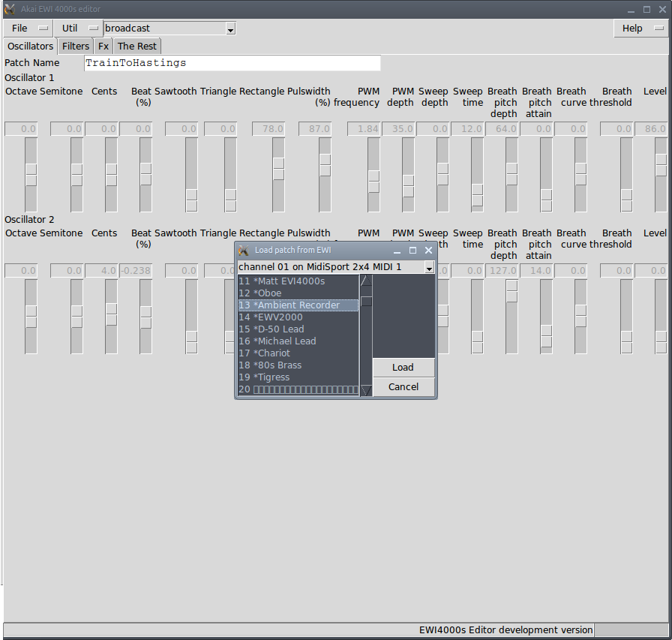Click Oscillator 1 Sweep time slider

coord(478,175)
